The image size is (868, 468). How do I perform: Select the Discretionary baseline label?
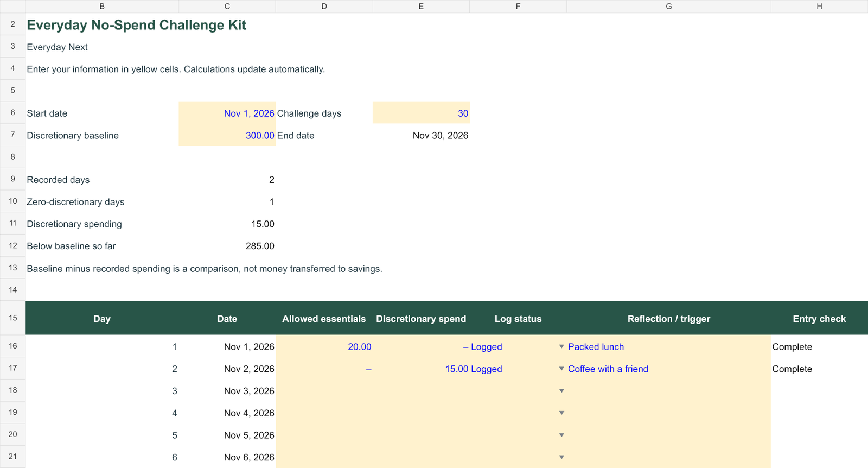(73, 135)
